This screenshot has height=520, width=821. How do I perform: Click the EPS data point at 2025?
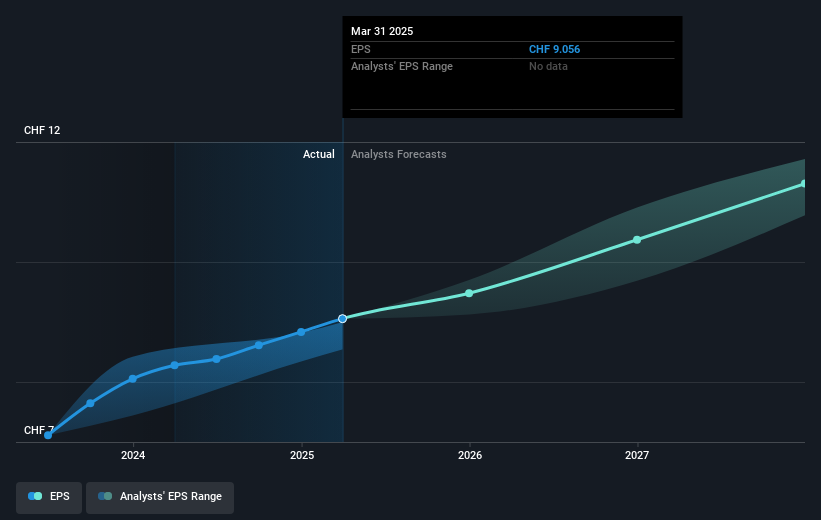pos(301,332)
